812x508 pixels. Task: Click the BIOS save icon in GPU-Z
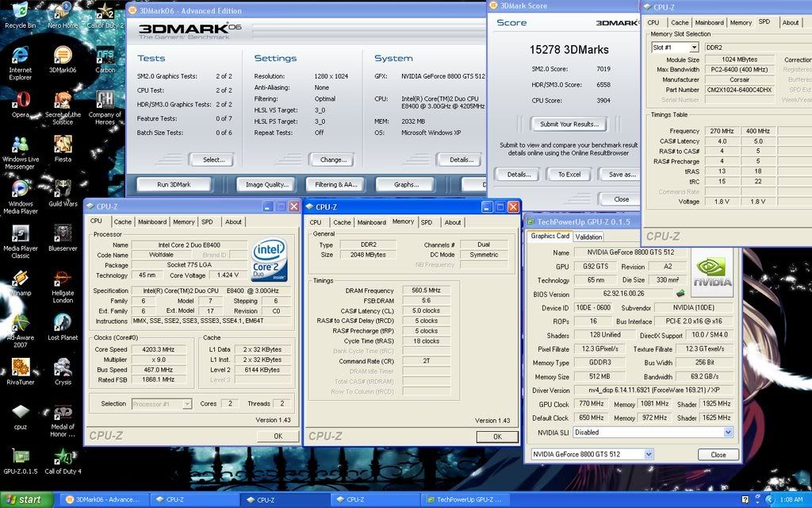pyautogui.click(x=680, y=294)
